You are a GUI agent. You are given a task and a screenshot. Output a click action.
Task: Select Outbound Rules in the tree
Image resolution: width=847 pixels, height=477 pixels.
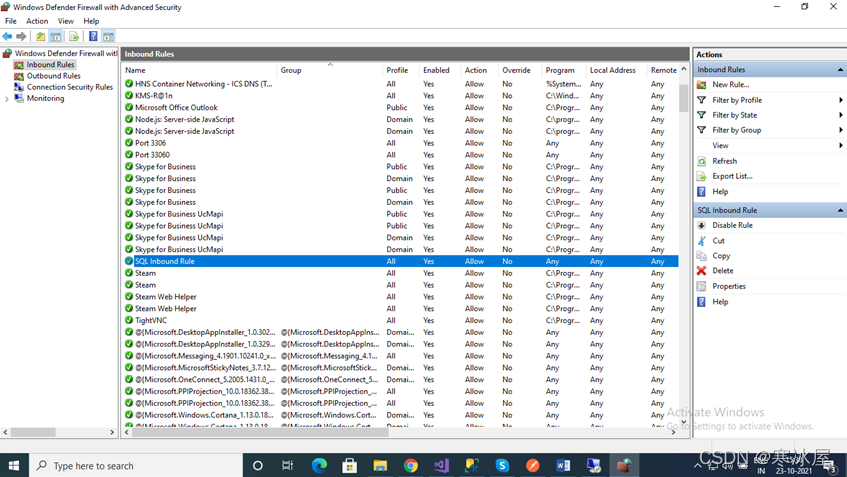[54, 76]
